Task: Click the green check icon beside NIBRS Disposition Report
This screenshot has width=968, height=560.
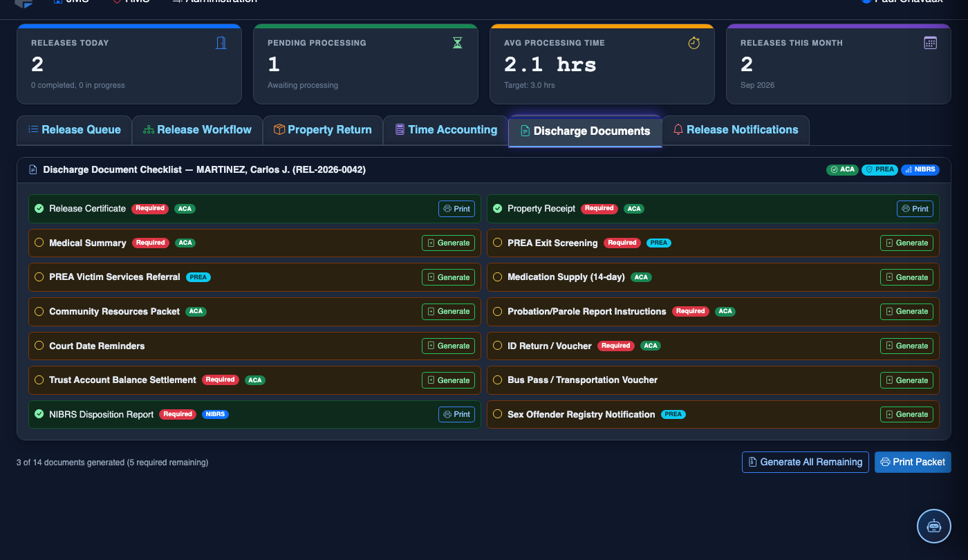Action: click(x=39, y=414)
